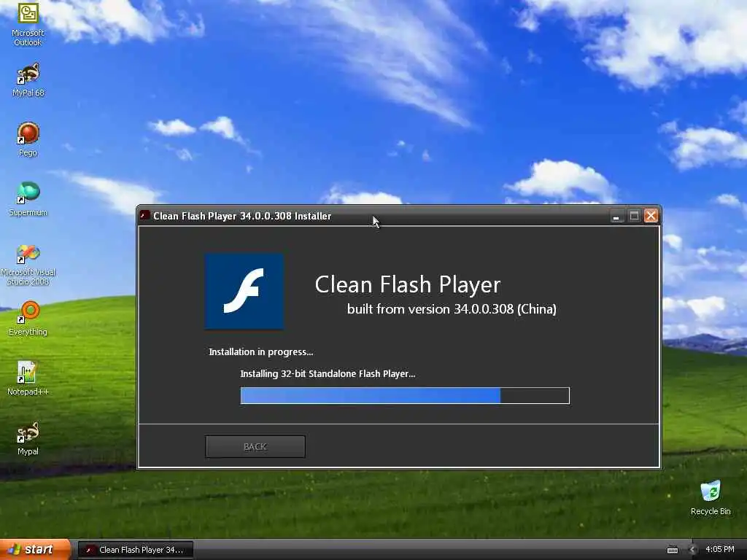
Task: Click the installation progress bar
Action: click(x=405, y=396)
